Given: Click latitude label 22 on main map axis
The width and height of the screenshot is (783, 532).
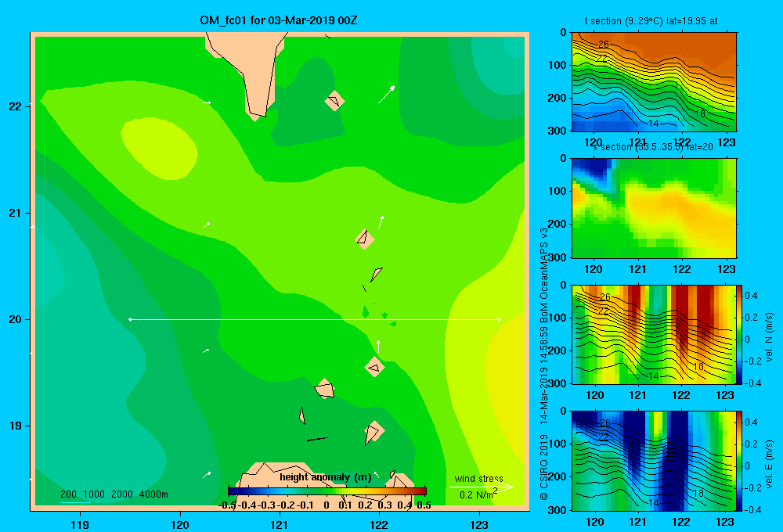Looking at the screenshot, I should pos(16,106).
